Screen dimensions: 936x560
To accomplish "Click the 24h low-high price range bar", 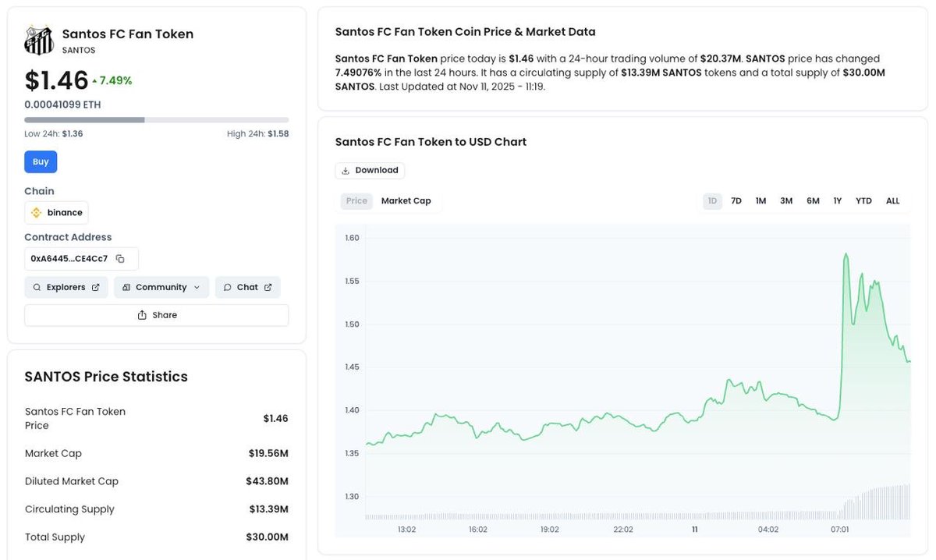I will (156, 120).
